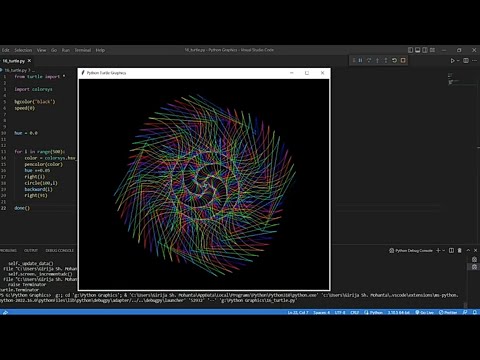Switch to the Problems panel tab
Image resolution: width=480 pixels, height=360 pixels.
(x=8, y=250)
